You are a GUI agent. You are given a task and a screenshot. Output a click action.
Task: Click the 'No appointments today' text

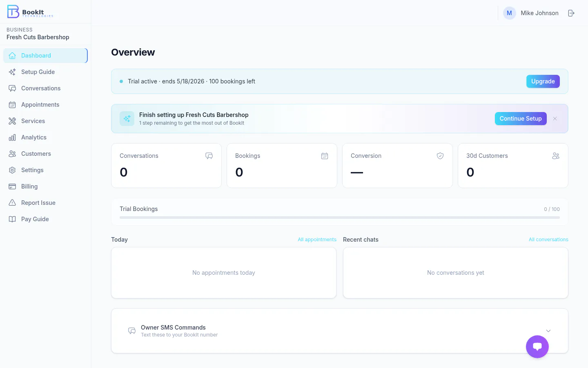tap(224, 273)
